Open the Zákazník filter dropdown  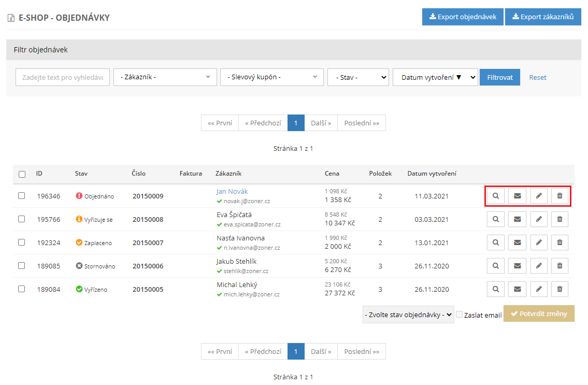[165, 77]
